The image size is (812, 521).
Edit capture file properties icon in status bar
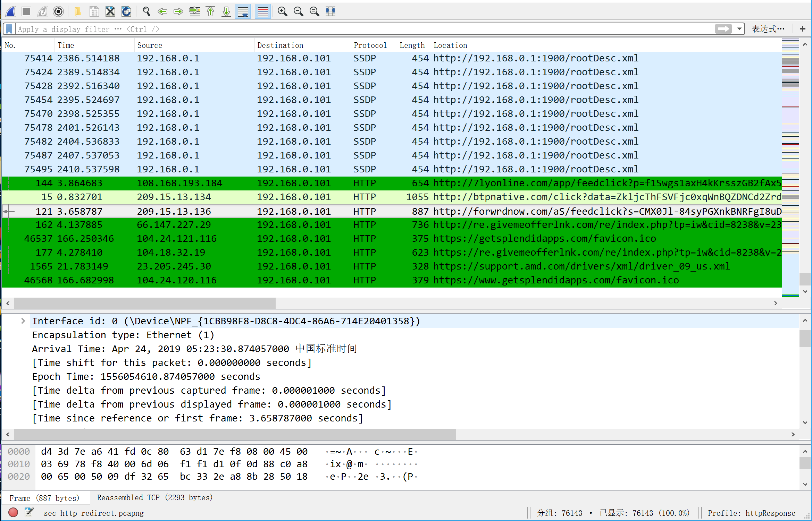[29, 512]
